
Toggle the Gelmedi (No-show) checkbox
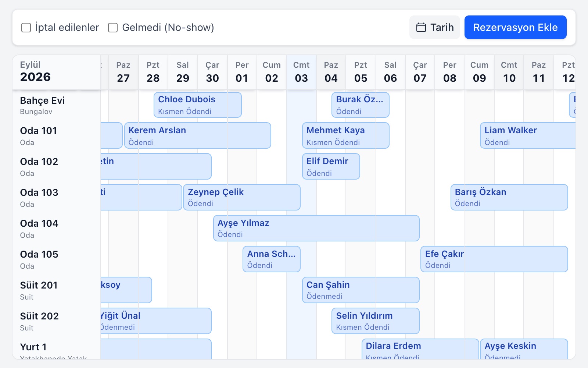tap(113, 28)
